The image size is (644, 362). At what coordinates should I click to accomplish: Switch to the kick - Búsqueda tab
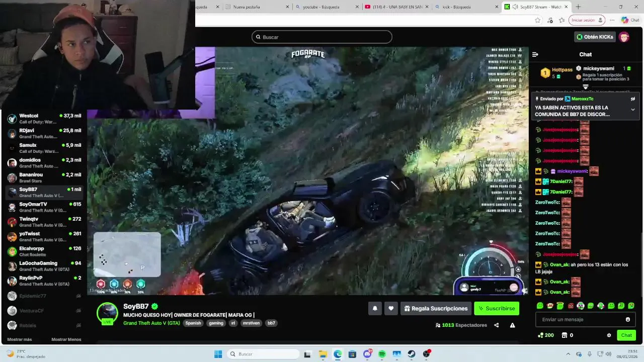tap(466, 7)
